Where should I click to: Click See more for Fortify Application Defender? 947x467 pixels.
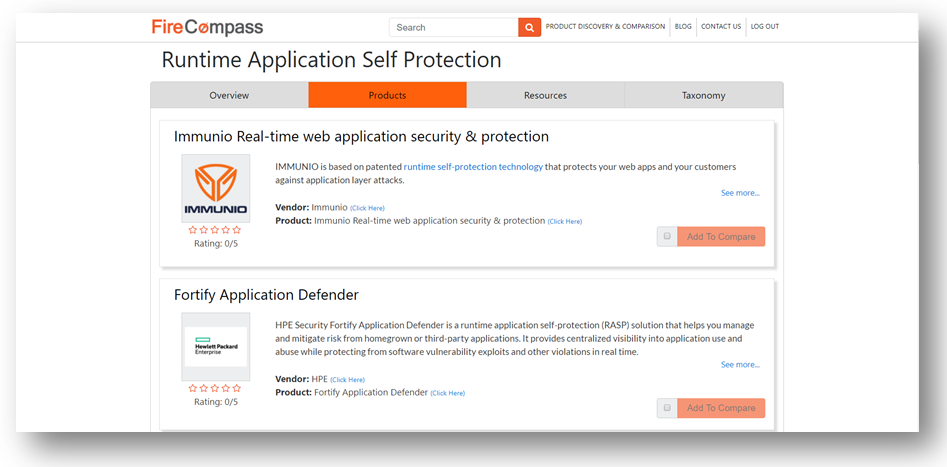(740, 364)
